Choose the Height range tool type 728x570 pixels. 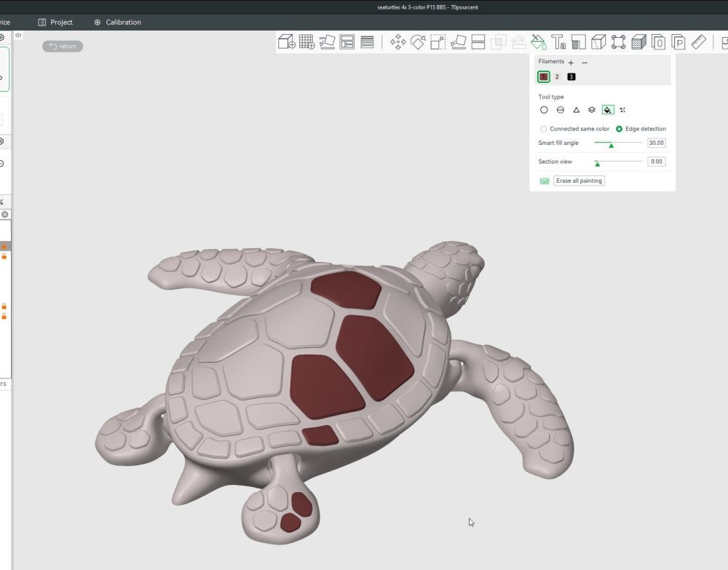(592, 110)
